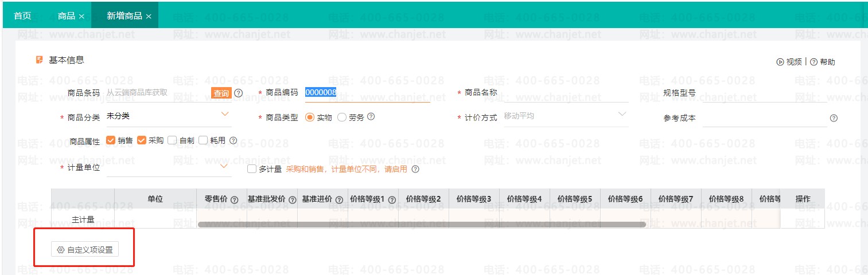This screenshot has width=868, height=275.
Task: Click the 基本信息 section icon
Action: [39, 60]
